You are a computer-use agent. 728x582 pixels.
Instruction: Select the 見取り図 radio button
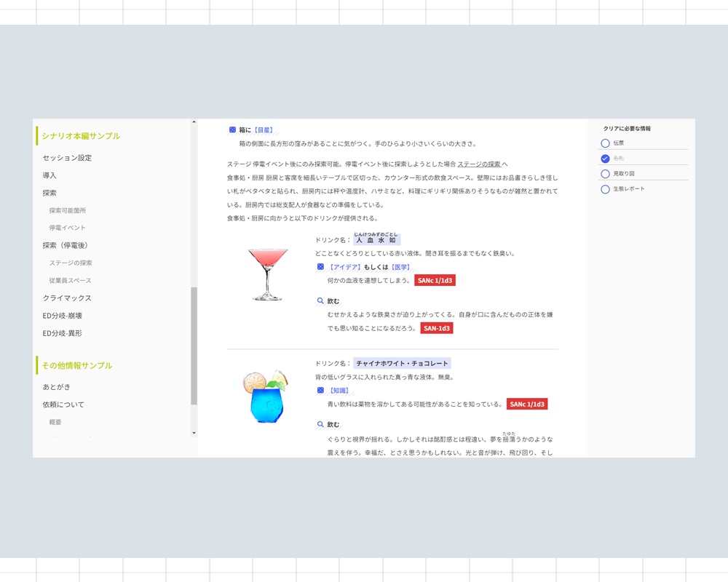coord(605,173)
